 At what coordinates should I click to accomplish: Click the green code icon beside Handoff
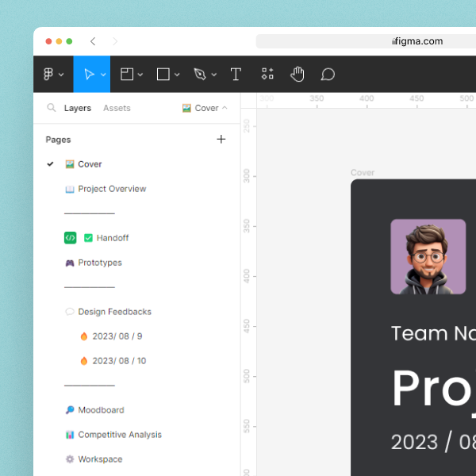pos(70,238)
